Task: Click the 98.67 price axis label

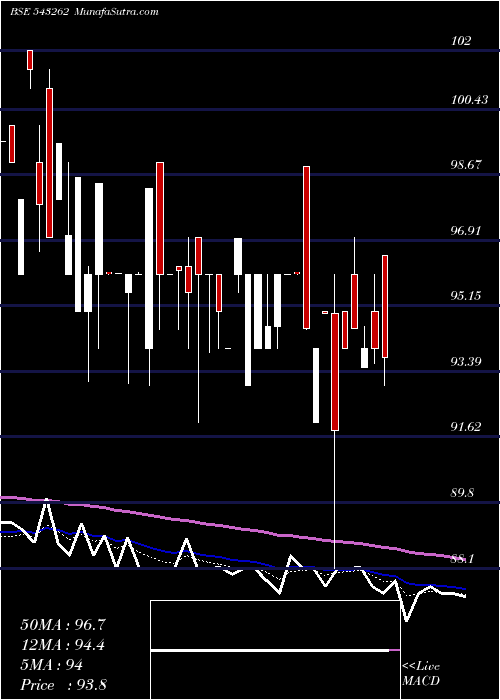Action: (466, 165)
